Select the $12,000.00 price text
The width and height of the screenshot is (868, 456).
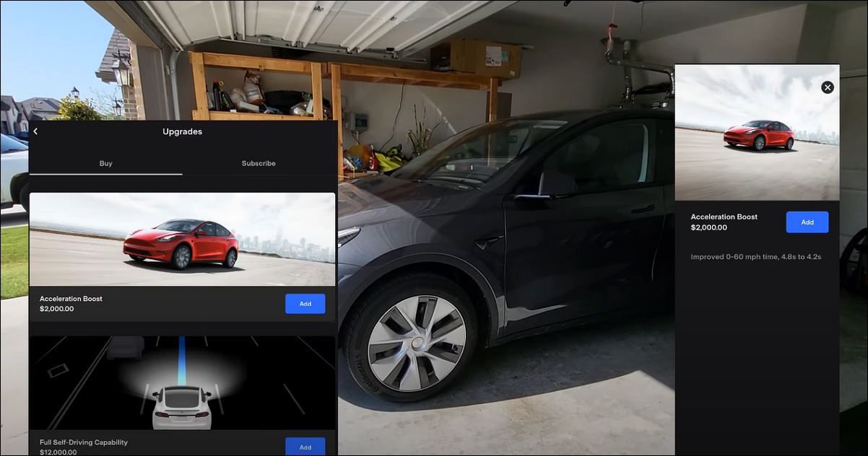click(x=58, y=452)
